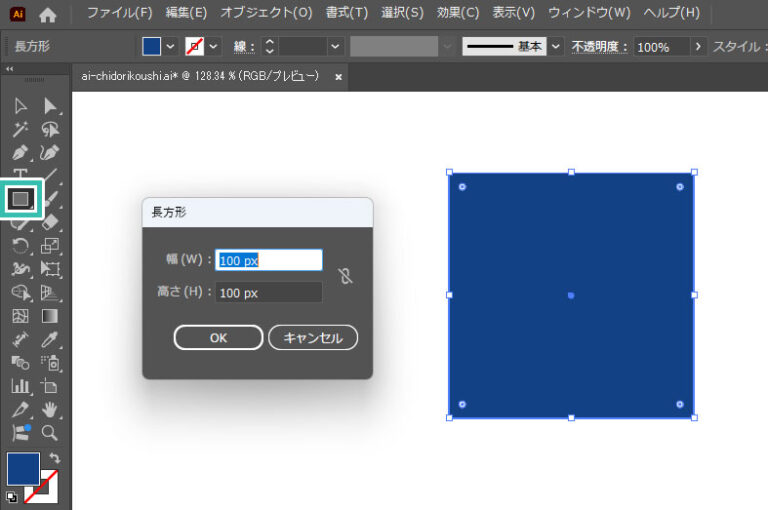Screen dimensions: 768x510
Task: Open the 基本 stroke style dropdown
Action: [556, 47]
